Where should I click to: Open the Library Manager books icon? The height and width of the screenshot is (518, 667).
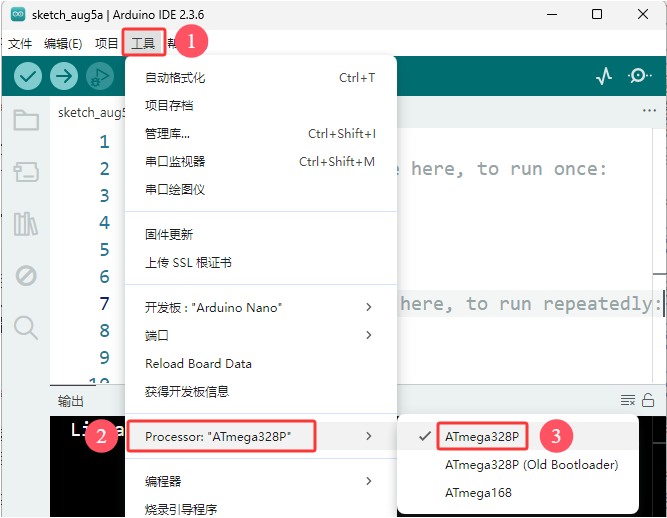(26, 224)
